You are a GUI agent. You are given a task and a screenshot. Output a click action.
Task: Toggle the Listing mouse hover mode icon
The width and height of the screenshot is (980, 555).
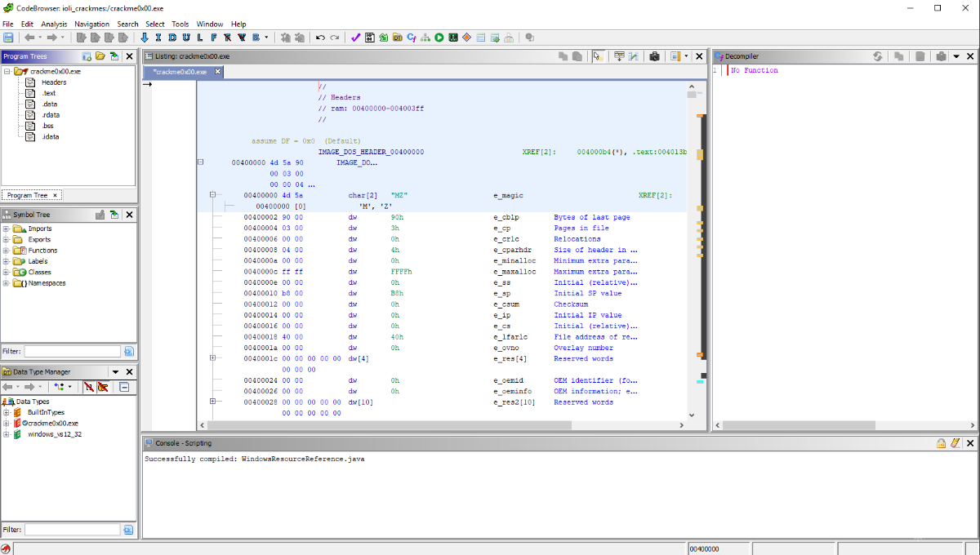click(x=599, y=56)
